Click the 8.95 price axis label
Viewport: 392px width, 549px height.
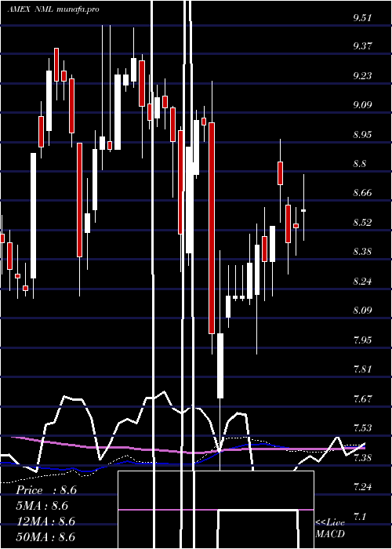[x=362, y=135]
